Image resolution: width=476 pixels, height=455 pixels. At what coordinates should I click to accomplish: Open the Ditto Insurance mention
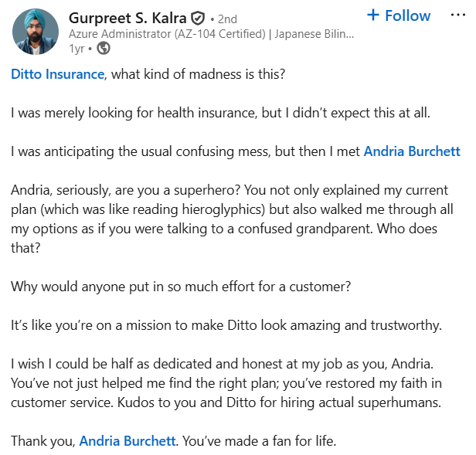click(57, 74)
